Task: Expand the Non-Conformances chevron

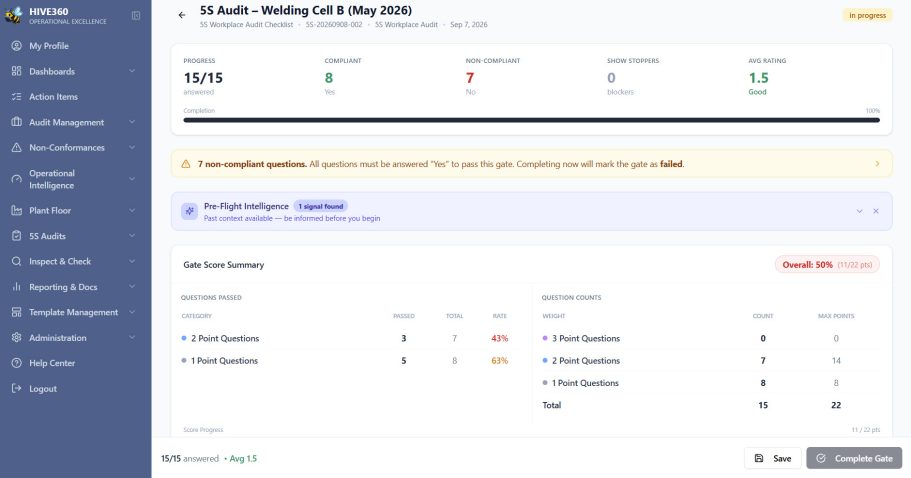Action: 132,148
